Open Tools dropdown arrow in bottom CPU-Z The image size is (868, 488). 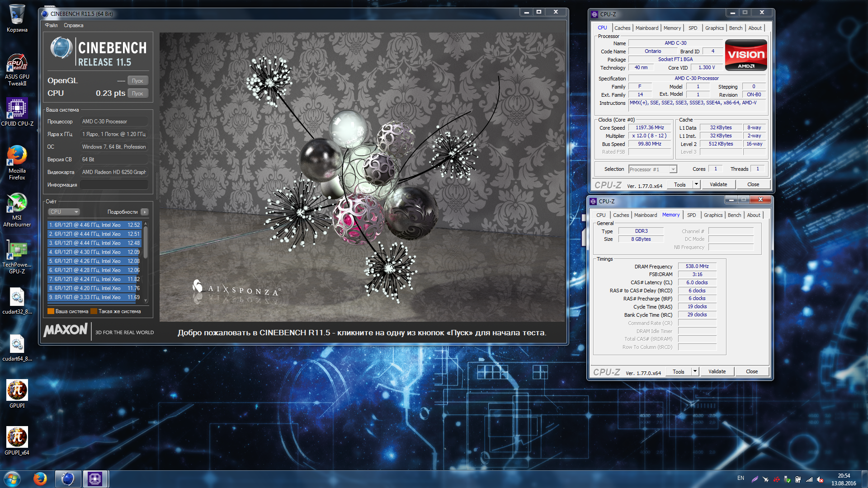coord(695,371)
